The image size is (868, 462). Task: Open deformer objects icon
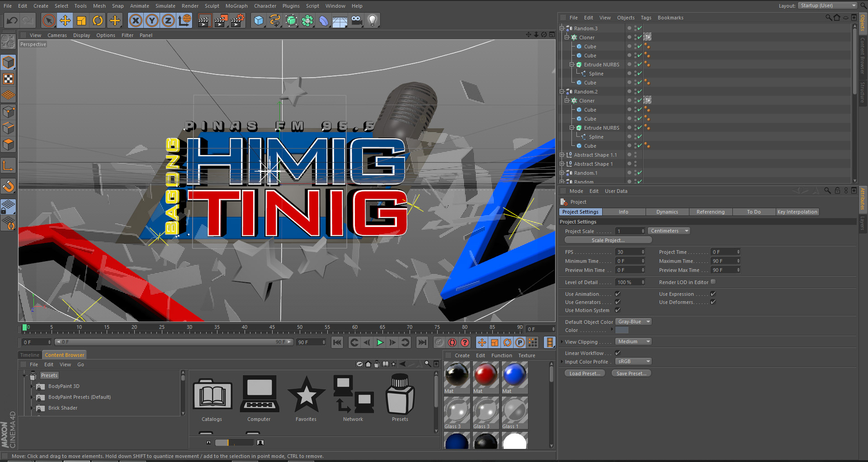(x=324, y=20)
